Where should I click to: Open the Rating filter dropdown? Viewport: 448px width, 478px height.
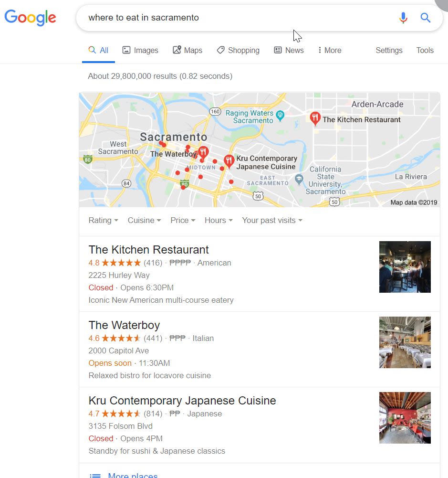click(x=103, y=220)
